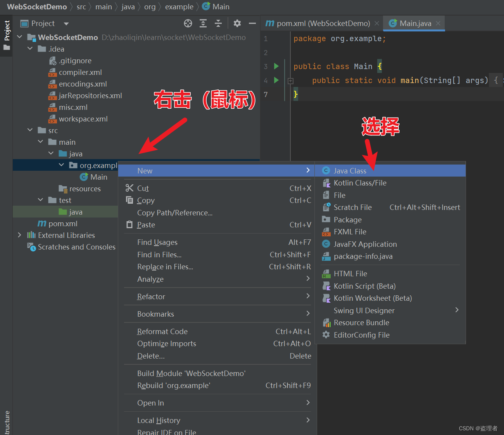Open the Project side tool window tab

pyautogui.click(x=7, y=36)
